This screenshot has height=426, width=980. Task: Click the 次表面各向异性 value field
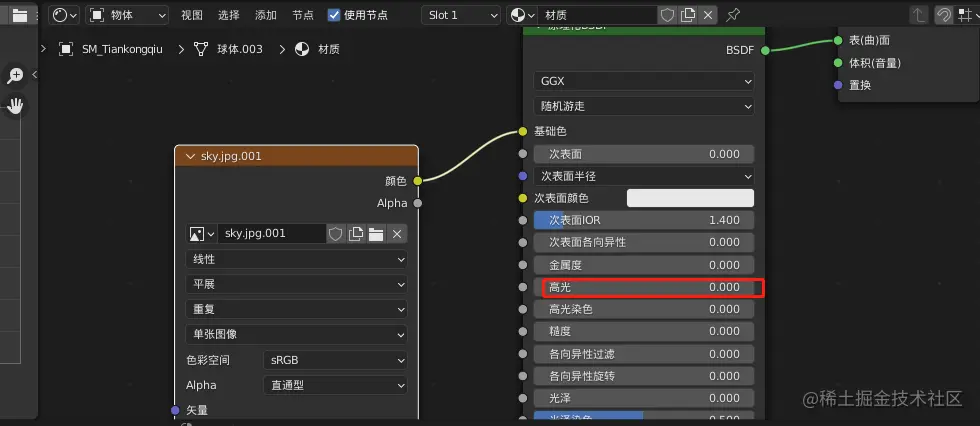pyautogui.click(x=644, y=242)
